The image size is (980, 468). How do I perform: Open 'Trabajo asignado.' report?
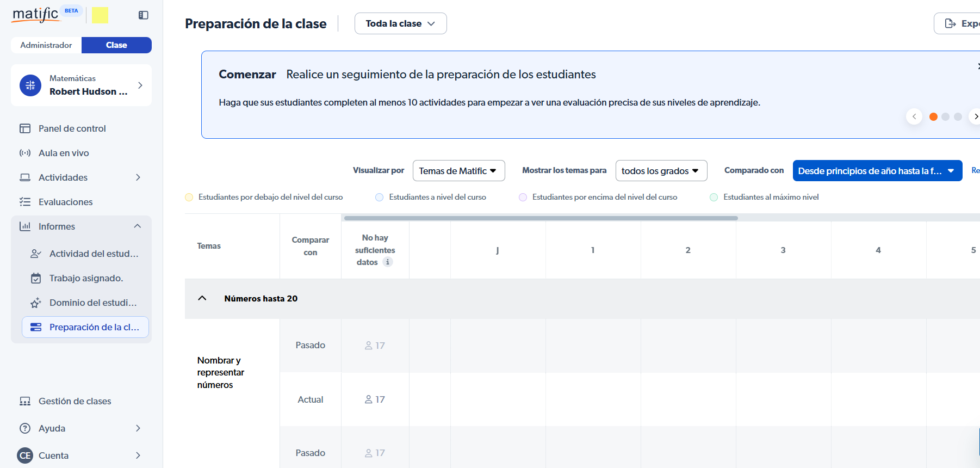[86, 278]
